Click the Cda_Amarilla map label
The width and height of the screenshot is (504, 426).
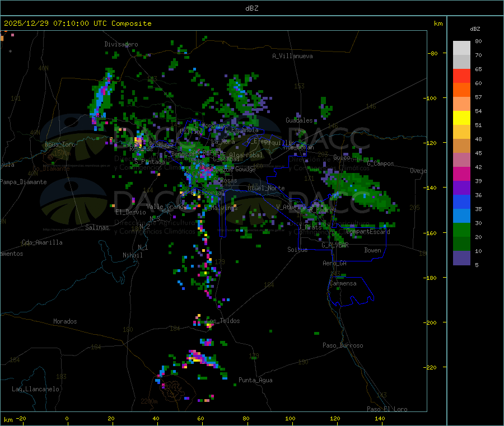42,242
